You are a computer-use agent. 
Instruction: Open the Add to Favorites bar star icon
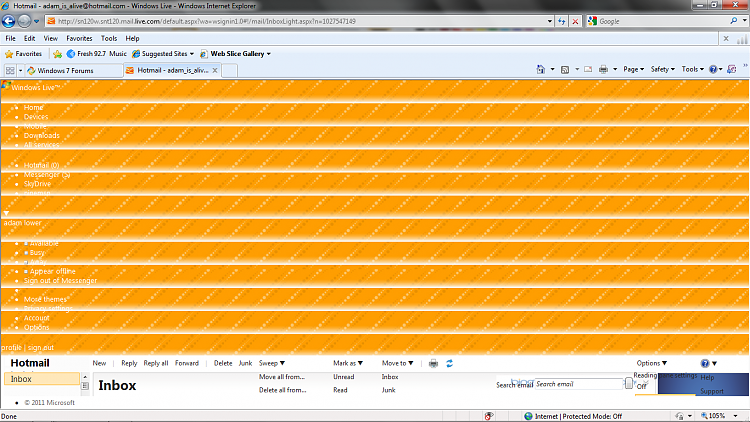point(58,54)
